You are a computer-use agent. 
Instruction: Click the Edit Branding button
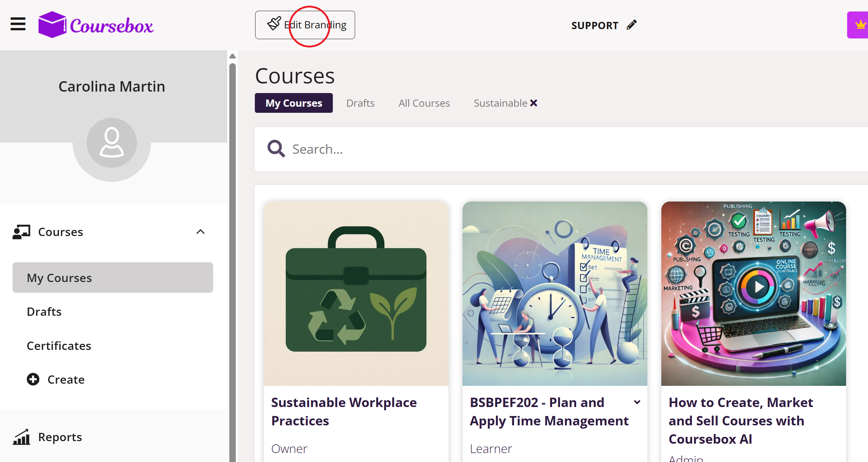pyautogui.click(x=305, y=25)
